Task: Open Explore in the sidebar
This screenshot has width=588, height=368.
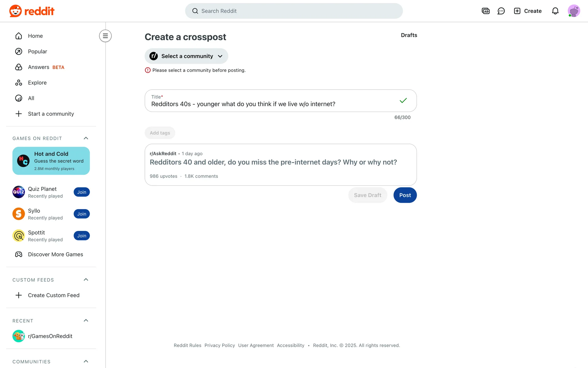Action: [x=37, y=82]
